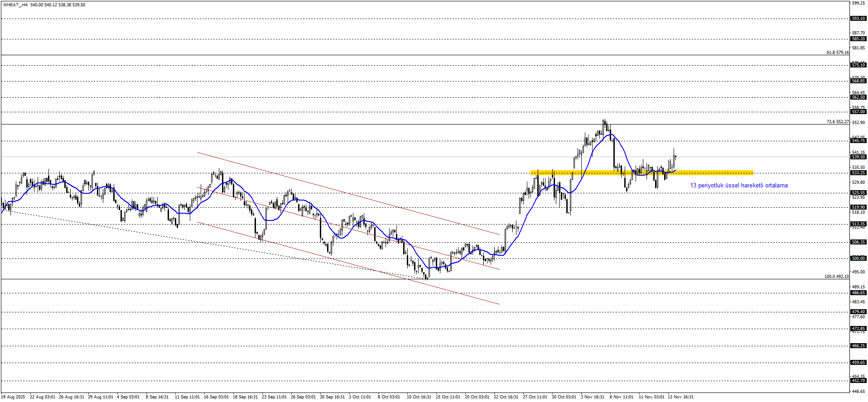This screenshot has height=402, width=868.
Task: Select the upper red descending channel line
Action: (348, 193)
